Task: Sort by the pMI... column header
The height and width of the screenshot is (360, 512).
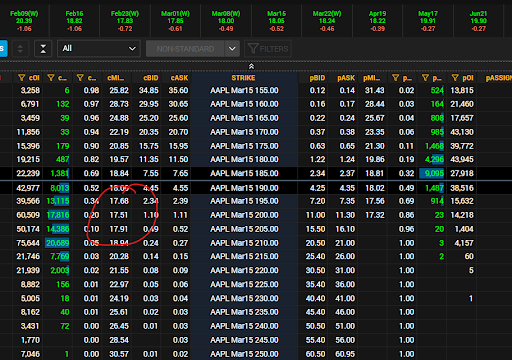Action: click(x=372, y=78)
